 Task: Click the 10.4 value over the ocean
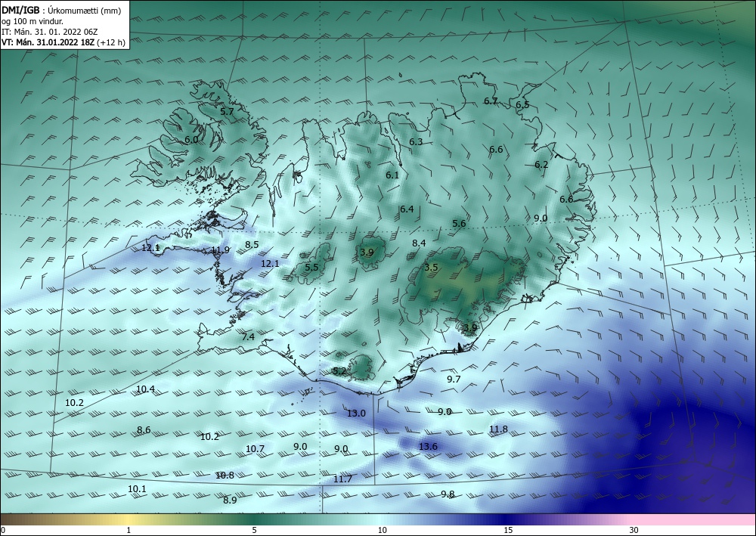[x=145, y=389]
